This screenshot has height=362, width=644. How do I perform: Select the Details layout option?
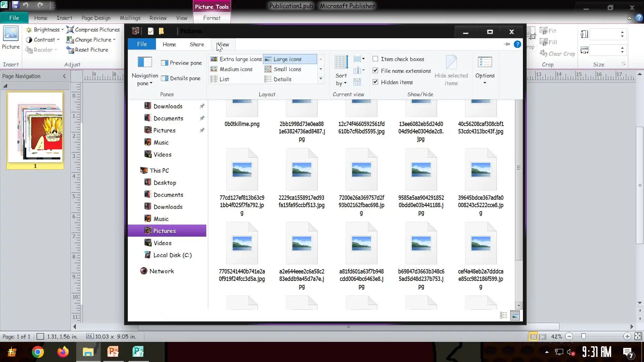coord(282,79)
